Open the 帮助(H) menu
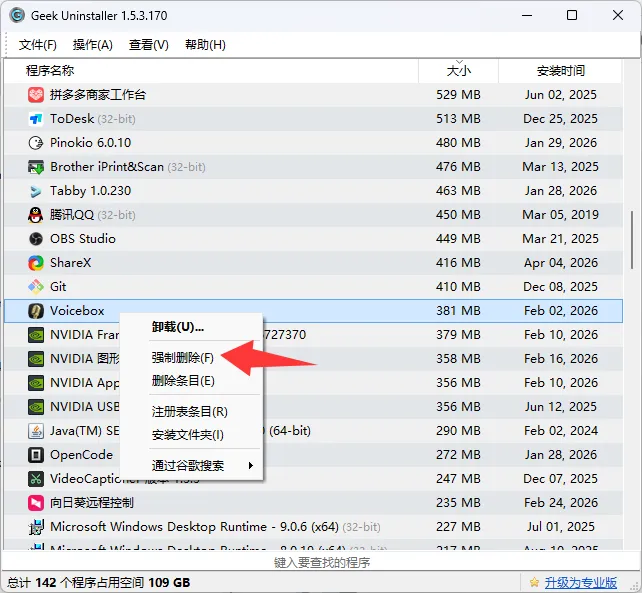Screen dimensions: 642x593 pos(205,45)
